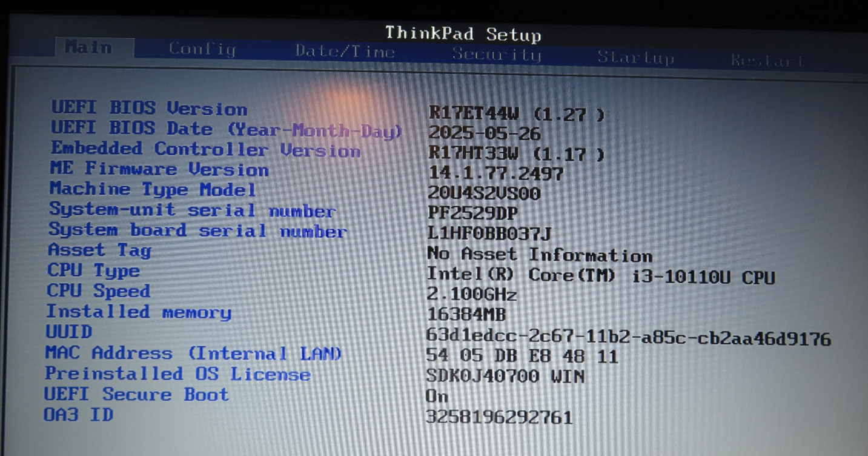Click the Secure Boot On value
Screen dimensions: 868x456
tap(437, 397)
